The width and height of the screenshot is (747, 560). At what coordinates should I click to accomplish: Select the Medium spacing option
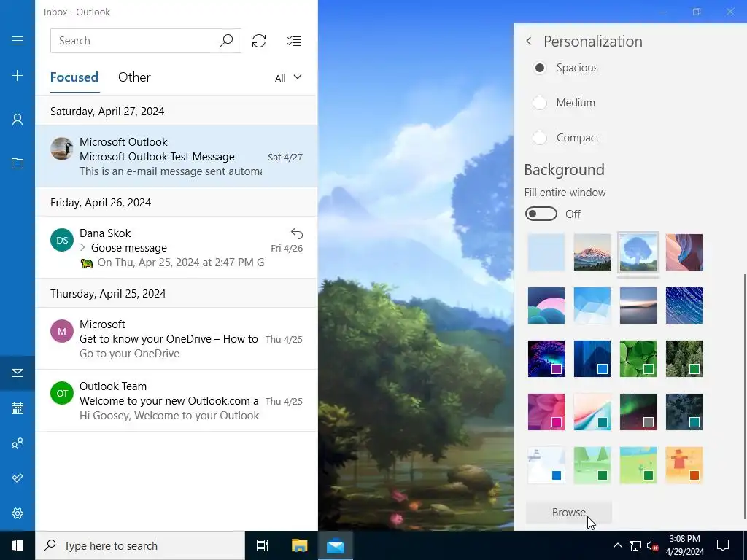pos(564,103)
